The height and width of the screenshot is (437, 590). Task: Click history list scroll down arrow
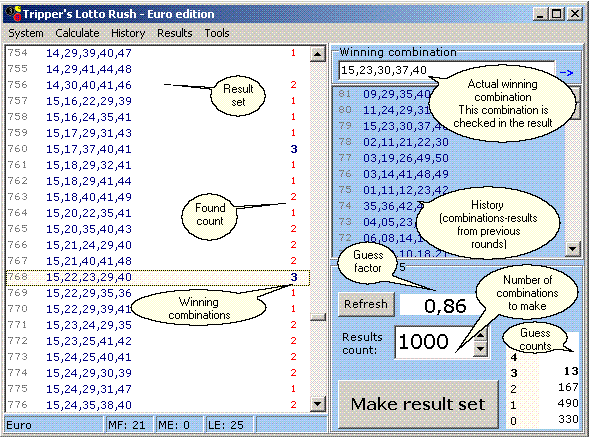coord(572,248)
